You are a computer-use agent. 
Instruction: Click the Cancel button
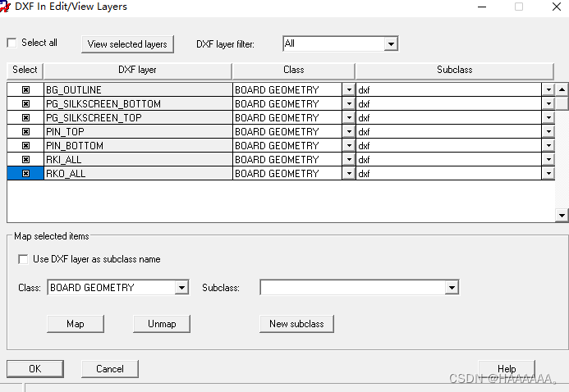pos(109,369)
